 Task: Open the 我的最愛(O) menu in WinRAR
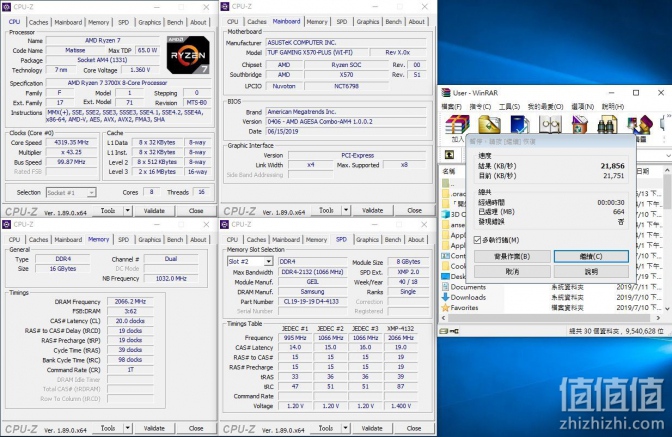(x=545, y=106)
